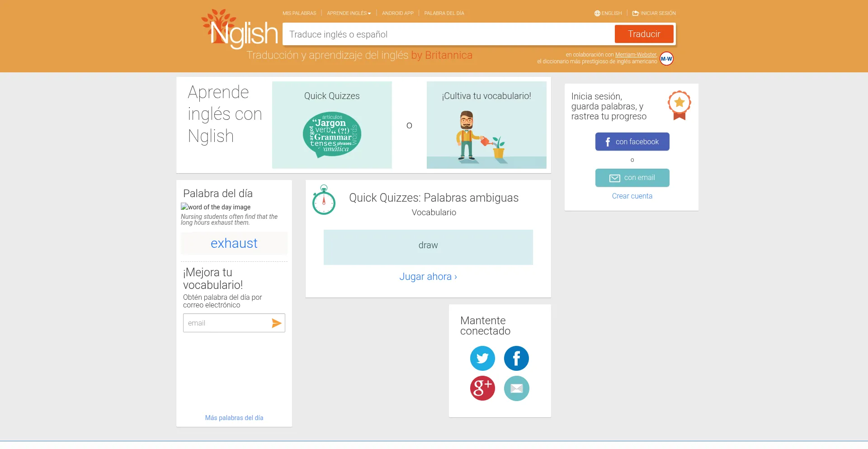Open the Facebook social circle icon

click(x=516, y=358)
